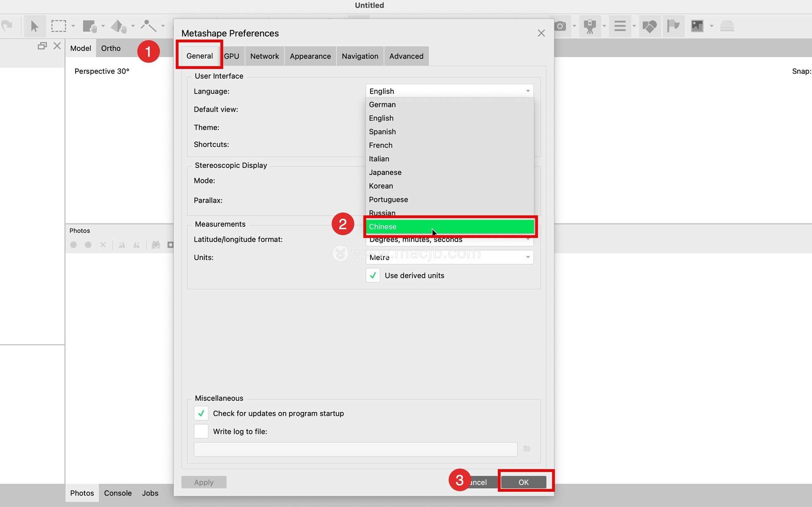Choose the ruler measurement tool
This screenshot has height=507, width=812.
pos(148,26)
